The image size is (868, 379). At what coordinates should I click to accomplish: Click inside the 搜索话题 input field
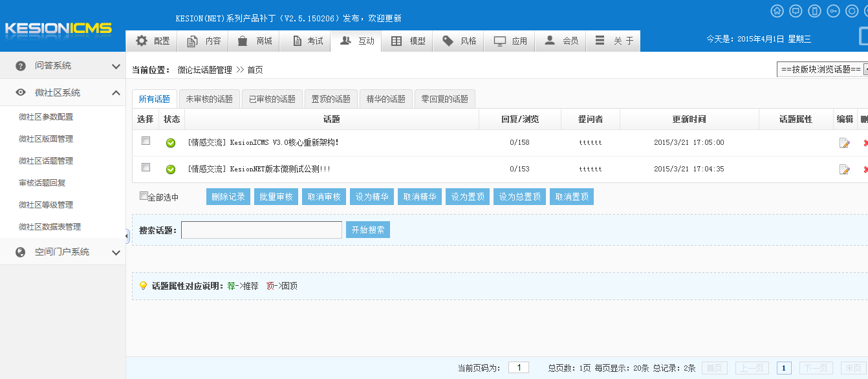tap(261, 230)
